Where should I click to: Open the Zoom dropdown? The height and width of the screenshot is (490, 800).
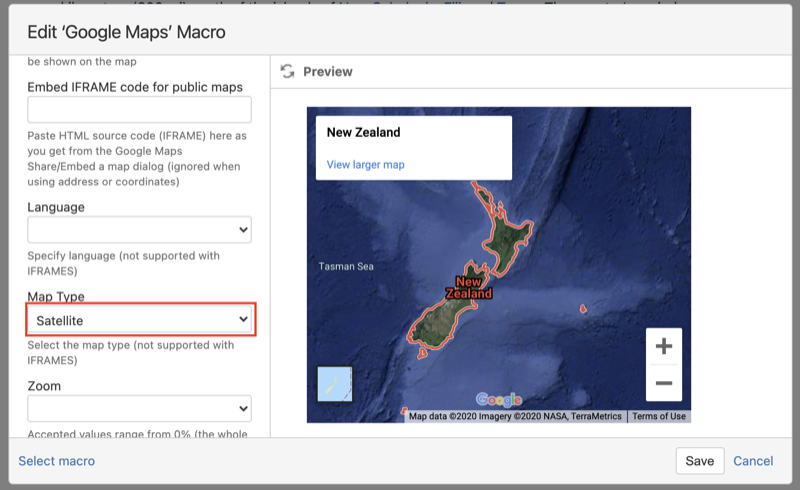(x=139, y=408)
